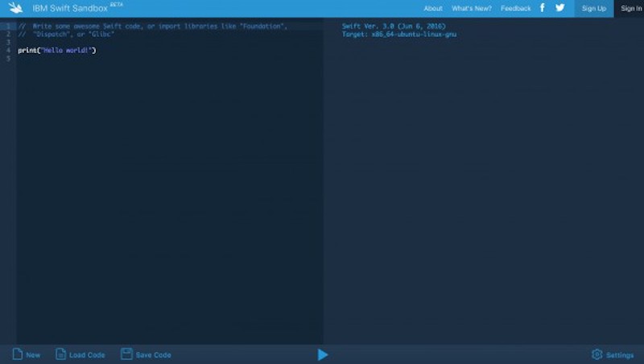Open the Facebook page icon
644x364 pixels.
coord(542,8)
